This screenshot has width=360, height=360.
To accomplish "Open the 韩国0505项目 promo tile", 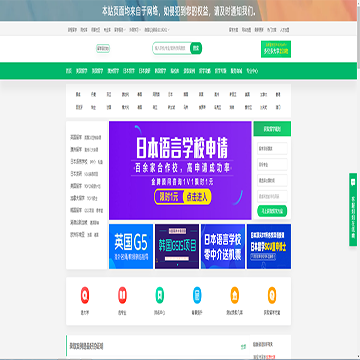I will tap(177, 246).
